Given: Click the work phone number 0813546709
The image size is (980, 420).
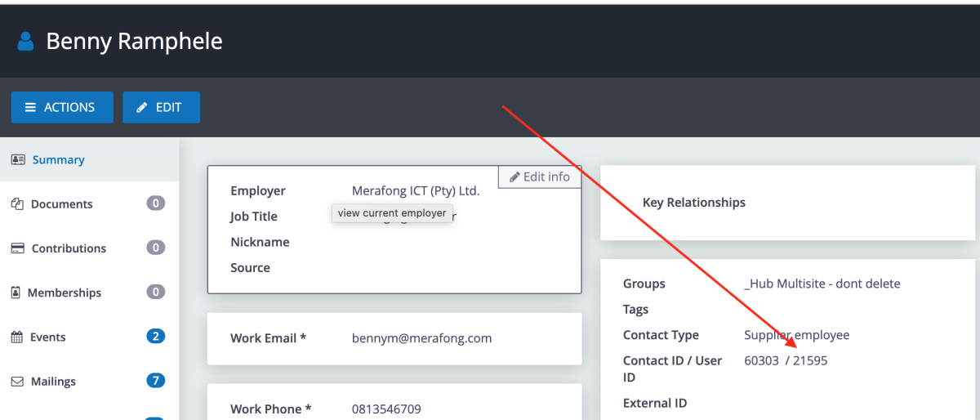Looking at the screenshot, I should [x=386, y=409].
